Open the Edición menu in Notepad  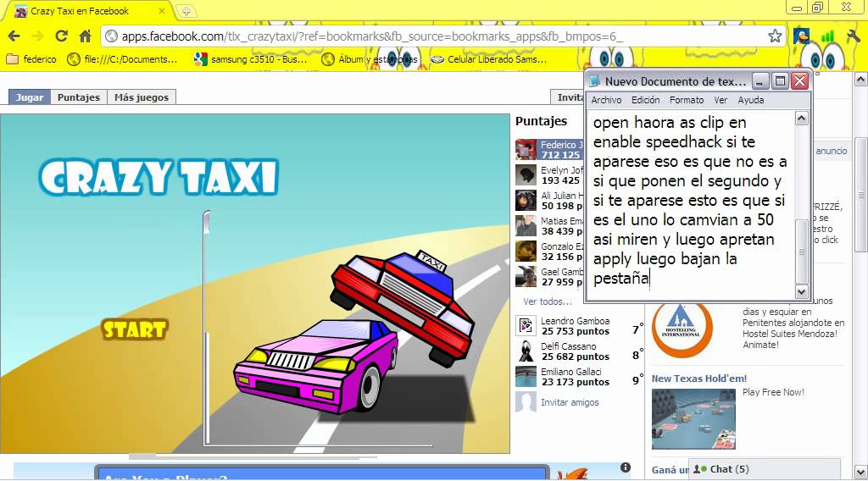pos(645,100)
